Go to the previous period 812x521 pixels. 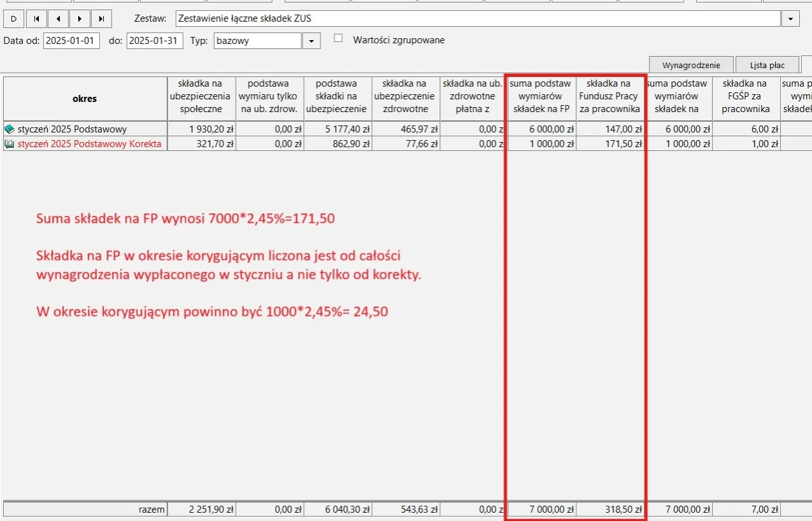(57, 19)
